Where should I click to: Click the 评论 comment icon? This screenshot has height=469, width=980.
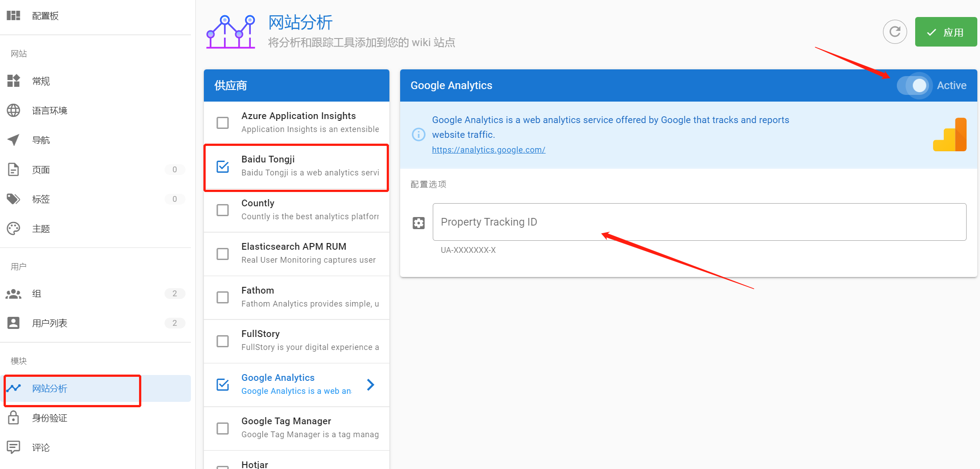(13, 447)
